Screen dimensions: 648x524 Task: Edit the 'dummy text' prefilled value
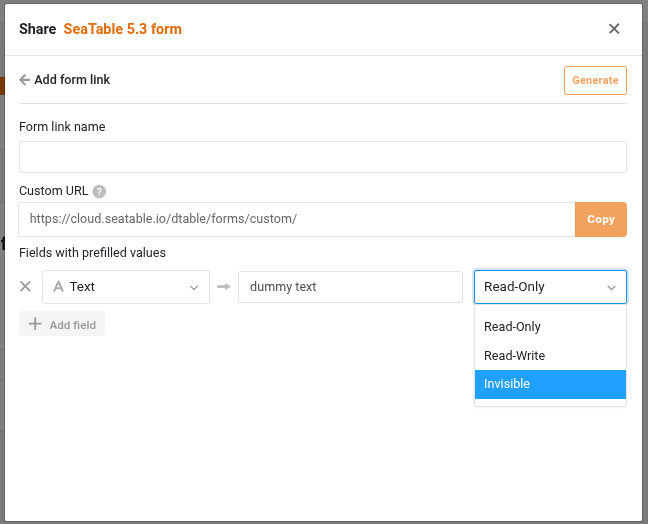(350, 287)
